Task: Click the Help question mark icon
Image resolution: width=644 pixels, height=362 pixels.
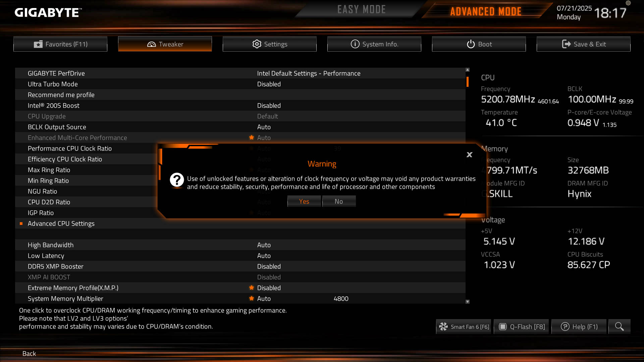Action: 565,327
